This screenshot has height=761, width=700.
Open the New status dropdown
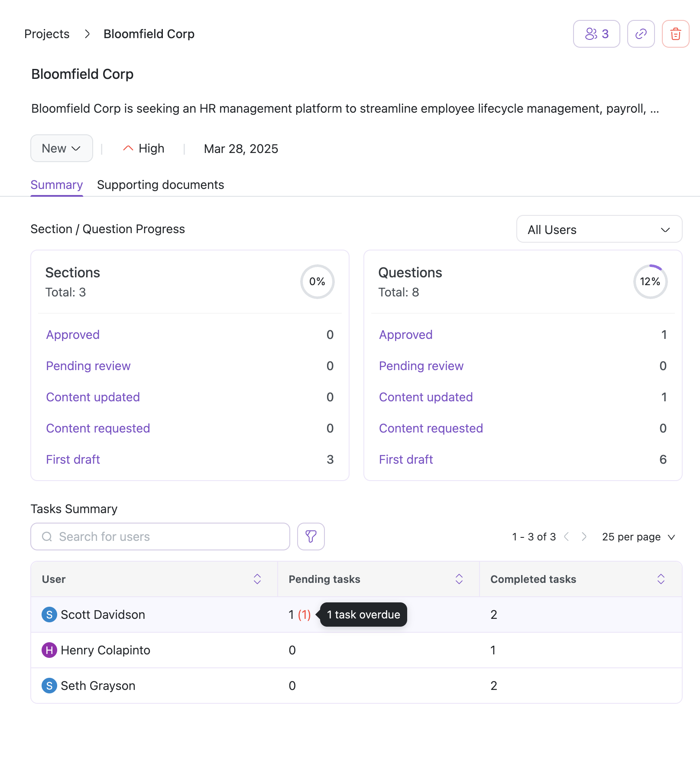tap(62, 148)
